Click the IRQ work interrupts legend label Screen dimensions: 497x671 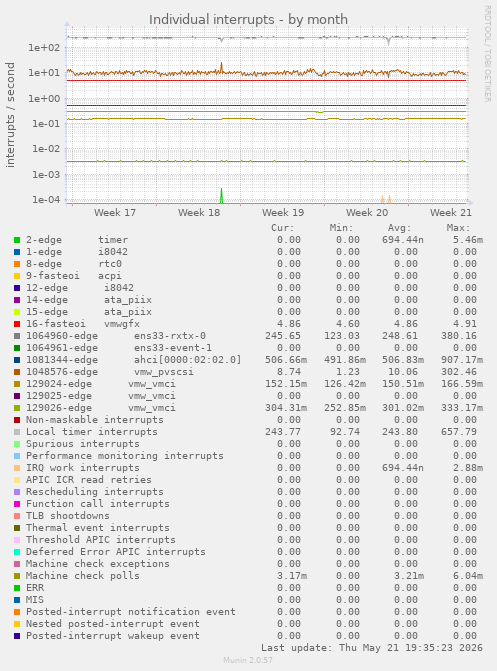point(83,468)
